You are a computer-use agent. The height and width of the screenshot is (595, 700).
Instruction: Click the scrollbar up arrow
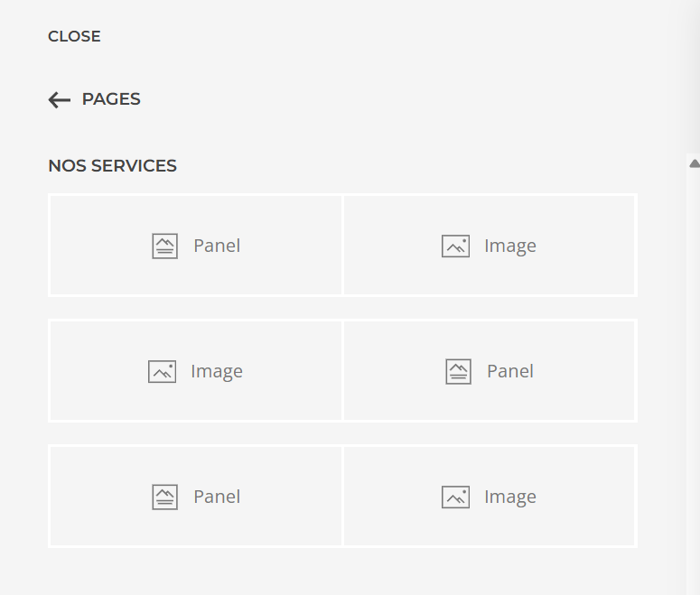click(694, 163)
